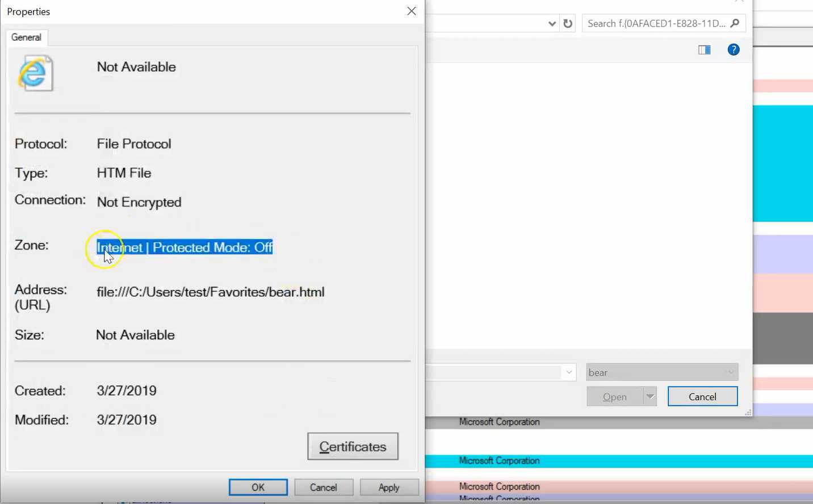Open the Certificates button

click(353, 447)
